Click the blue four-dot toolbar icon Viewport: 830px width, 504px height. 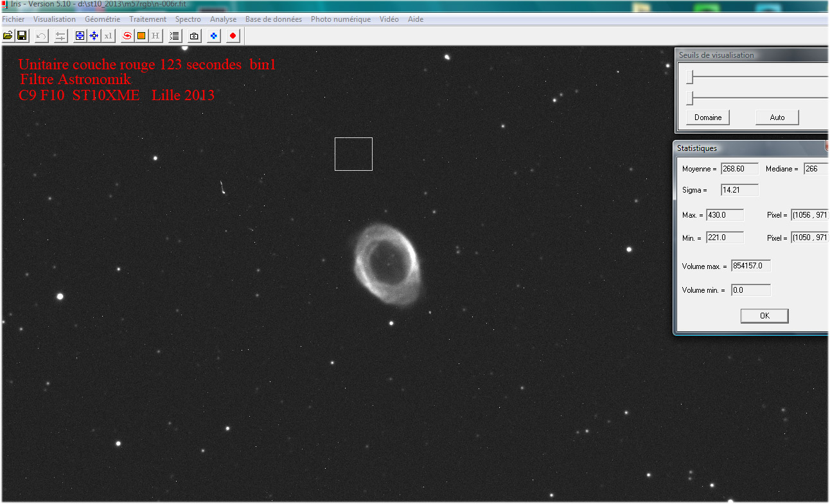click(x=212, y=35)
